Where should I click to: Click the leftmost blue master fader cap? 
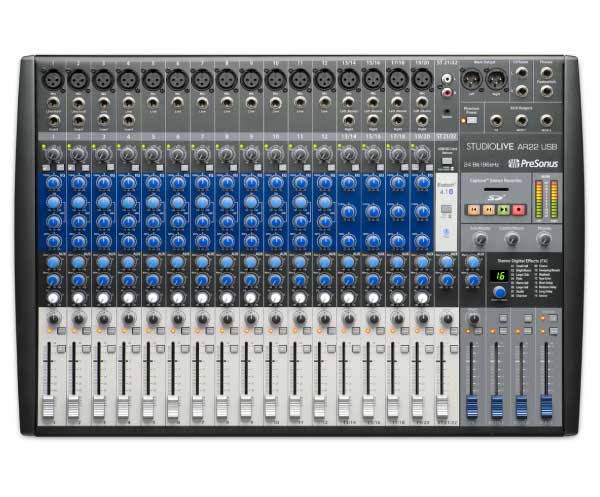point(472,406)
